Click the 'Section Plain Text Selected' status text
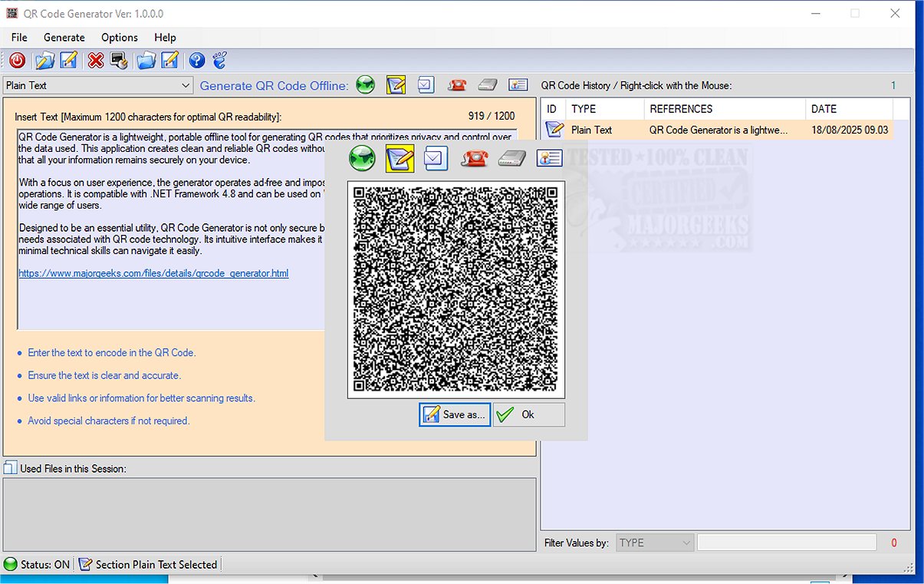Viewport: 924px width, 584px height. coord(156,564)
